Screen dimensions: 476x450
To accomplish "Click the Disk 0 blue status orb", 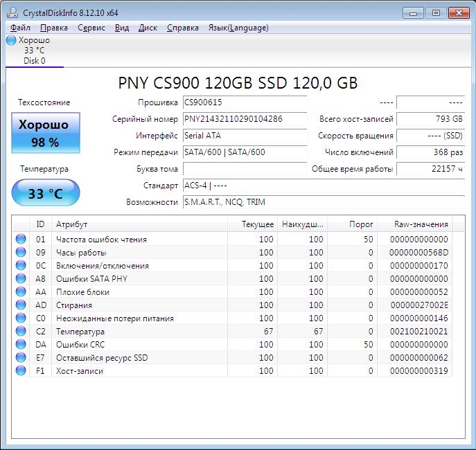I will click(x=11, y=40).
